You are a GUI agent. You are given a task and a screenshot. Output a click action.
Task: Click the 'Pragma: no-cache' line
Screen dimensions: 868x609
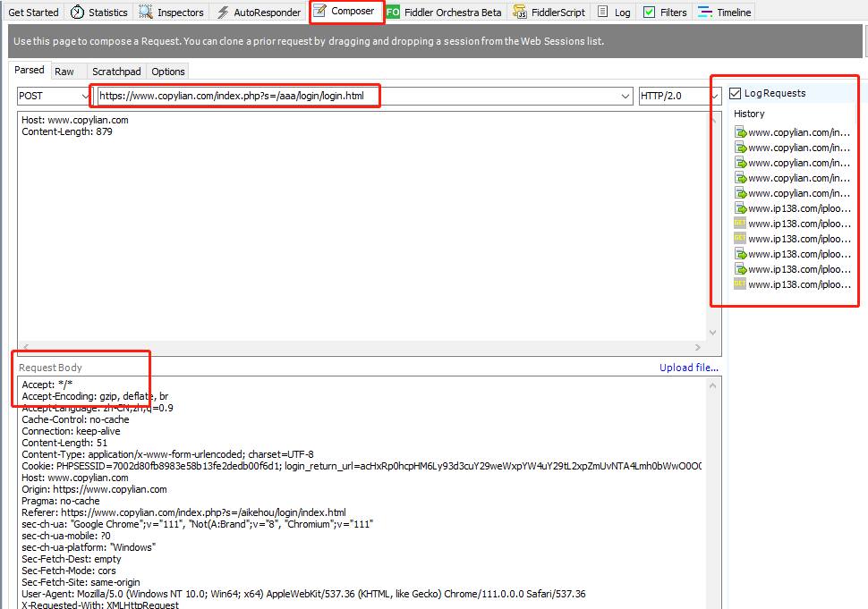pos(61,501)
